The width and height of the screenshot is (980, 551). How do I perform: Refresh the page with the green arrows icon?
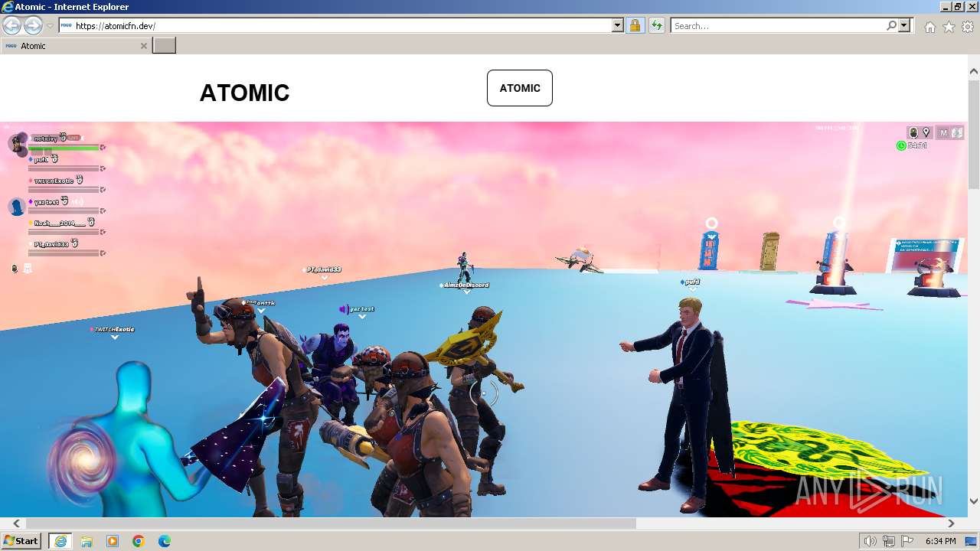click(x=656, y=26)
